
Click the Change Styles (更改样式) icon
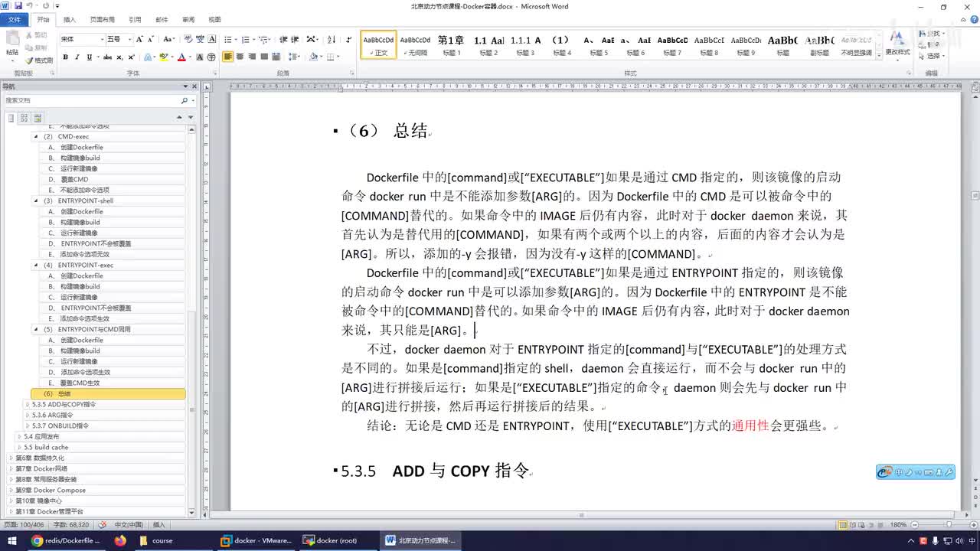897,44
